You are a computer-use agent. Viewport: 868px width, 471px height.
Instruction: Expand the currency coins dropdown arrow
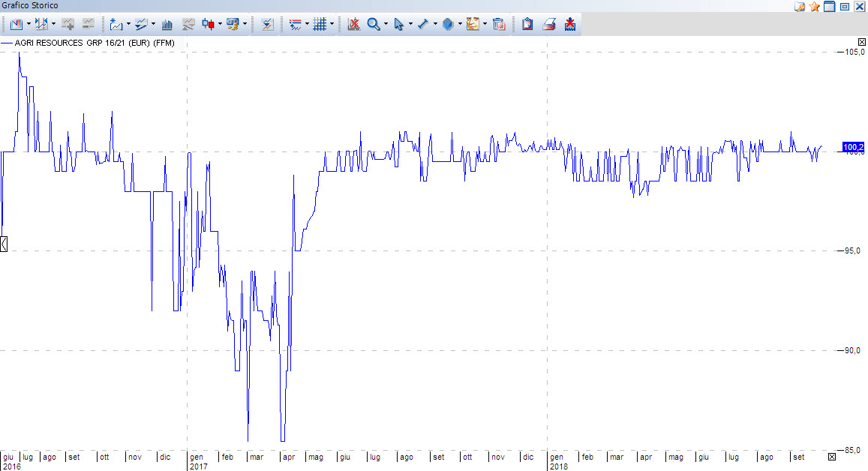coord(245,24)
